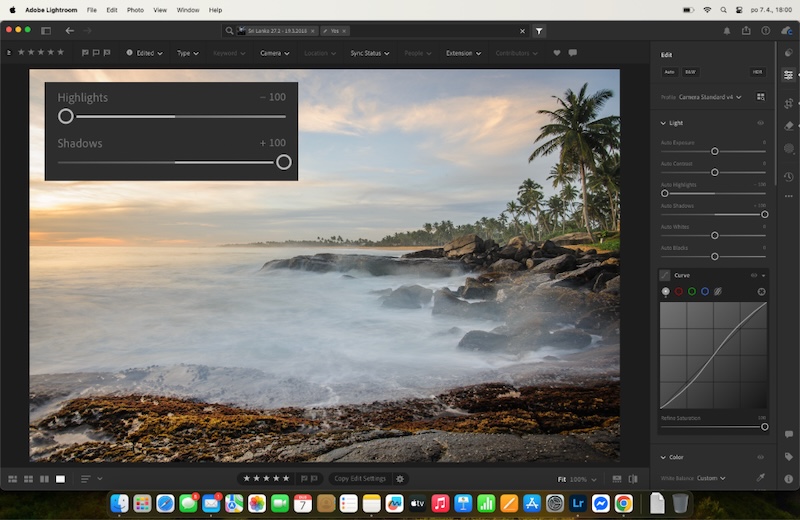Select the Crop and Rotate tool
Screen dimensions: 800x520
coord(788,103)
